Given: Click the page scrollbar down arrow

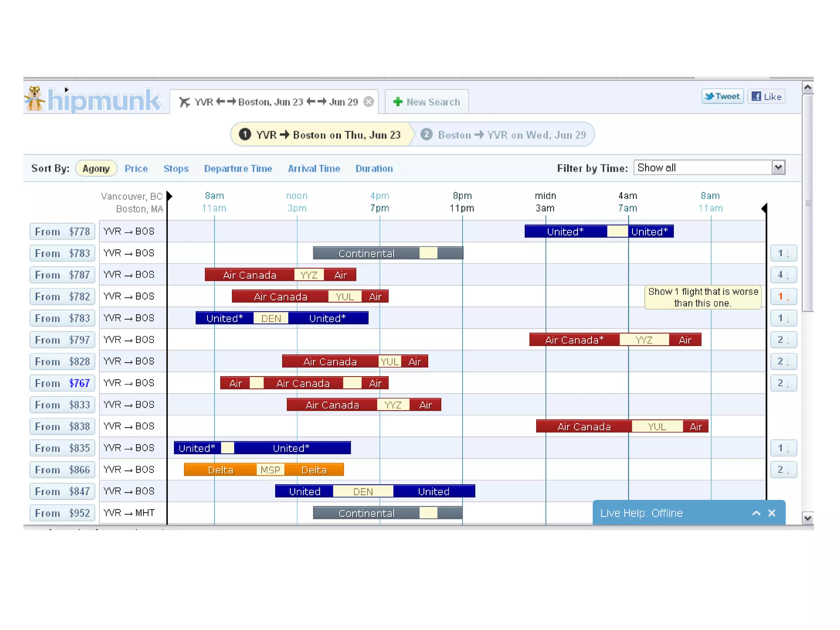Looking at the screenshot, I should [808, 518].
